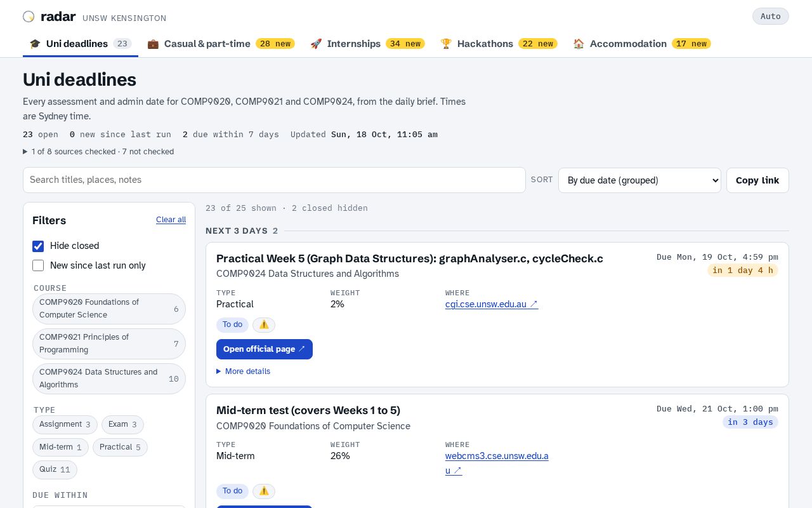The height and width of the screenshot is (508, 812).
Task: Expand More details on Practical Week 5
Action: pyautogui.click(x=244, y=371)
